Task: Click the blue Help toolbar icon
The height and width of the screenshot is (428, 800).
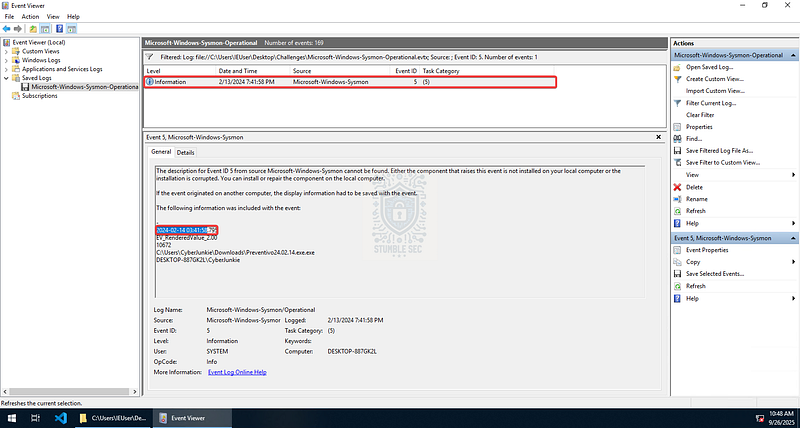Action: [60, 29]
